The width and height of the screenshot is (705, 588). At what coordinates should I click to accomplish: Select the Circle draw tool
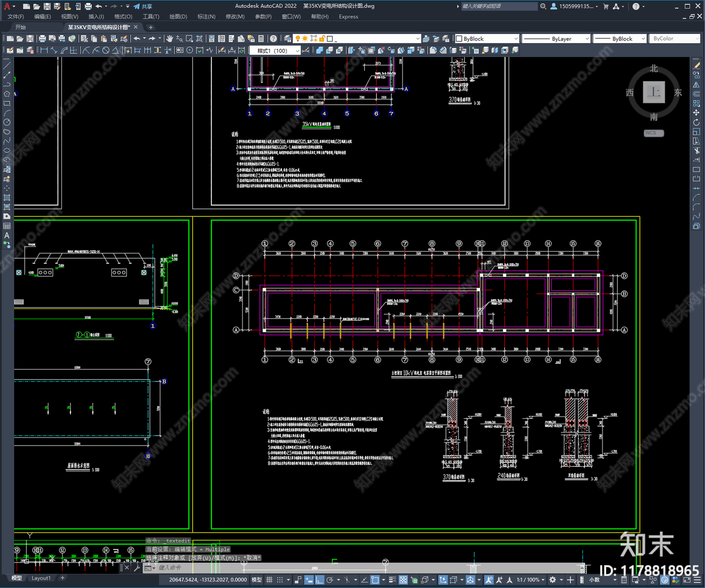[x=7, y=122]
